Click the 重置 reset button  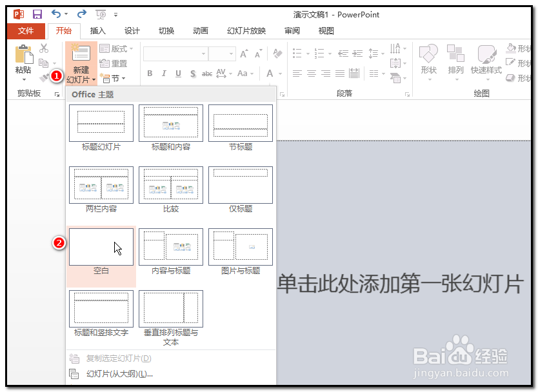click(114, 63)
